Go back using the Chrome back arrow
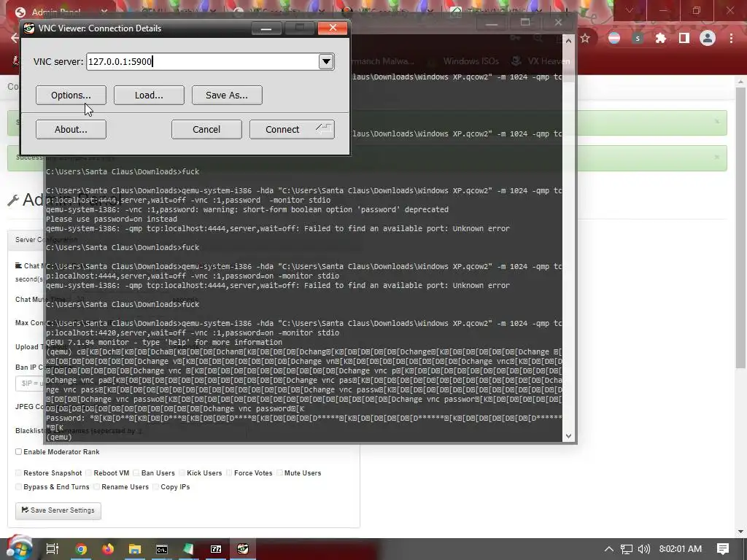Viewport: 747px width, 560px height. pyautogui.click(x=15, y=38)
